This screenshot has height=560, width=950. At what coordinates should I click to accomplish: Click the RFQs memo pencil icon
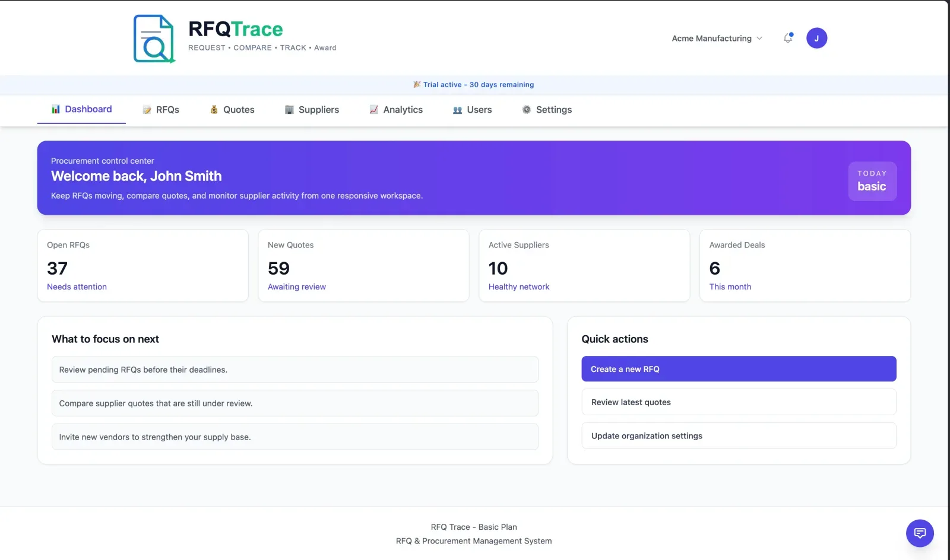(147, 110)
